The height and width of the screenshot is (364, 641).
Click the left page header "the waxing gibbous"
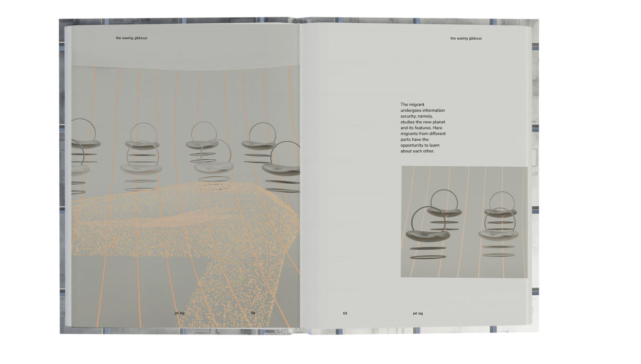click(131, 38)
